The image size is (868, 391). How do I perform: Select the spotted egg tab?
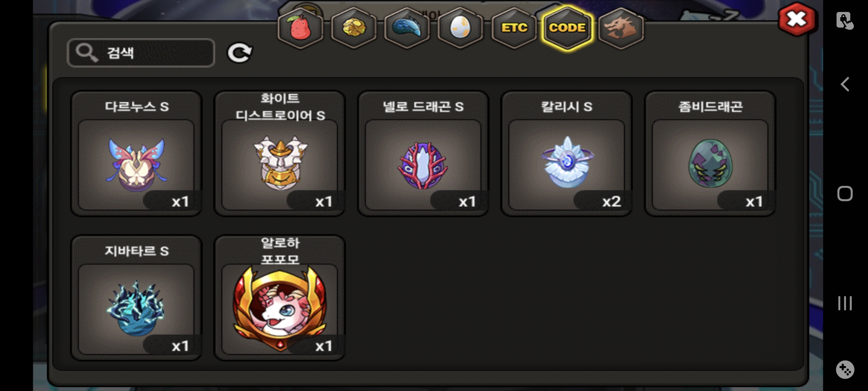(460, 28)
